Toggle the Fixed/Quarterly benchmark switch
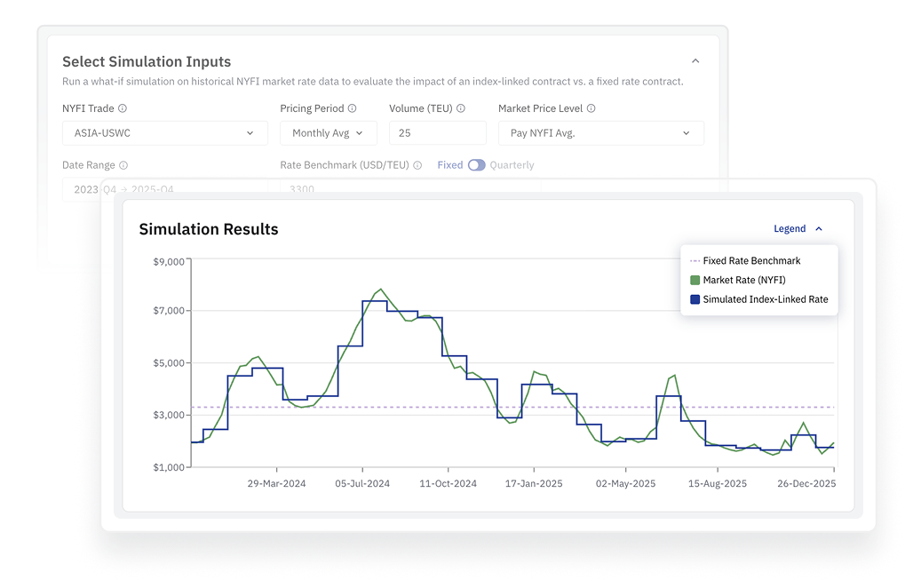 [476, 165]
